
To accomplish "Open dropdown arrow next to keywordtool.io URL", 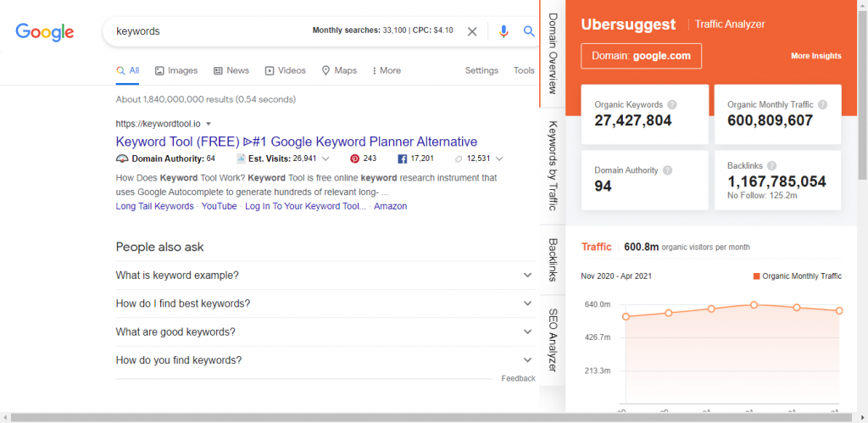I will [209, 124].
